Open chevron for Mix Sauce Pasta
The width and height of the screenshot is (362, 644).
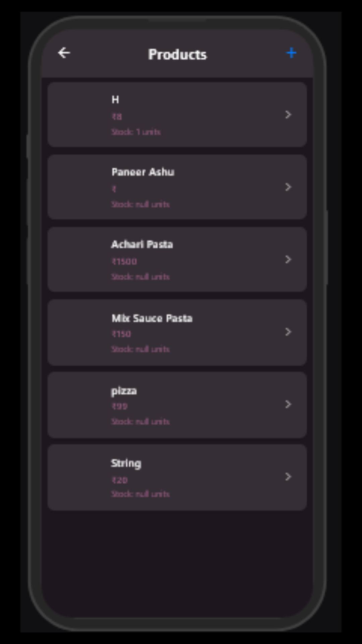pyautogui.click(x=288, y=332)
